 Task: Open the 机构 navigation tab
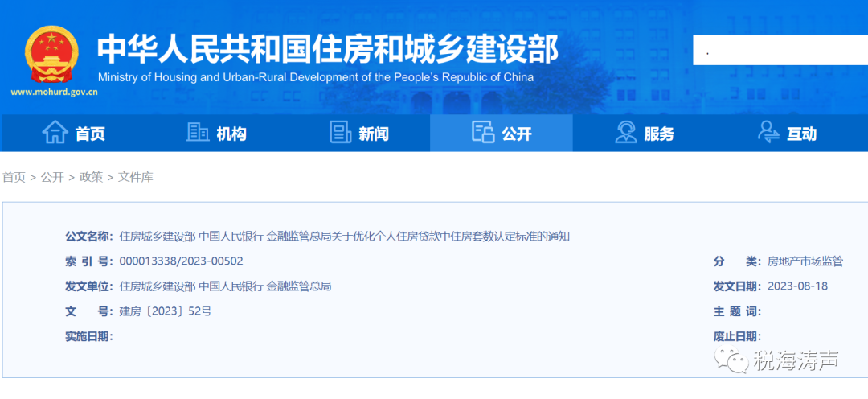point(215,133)
